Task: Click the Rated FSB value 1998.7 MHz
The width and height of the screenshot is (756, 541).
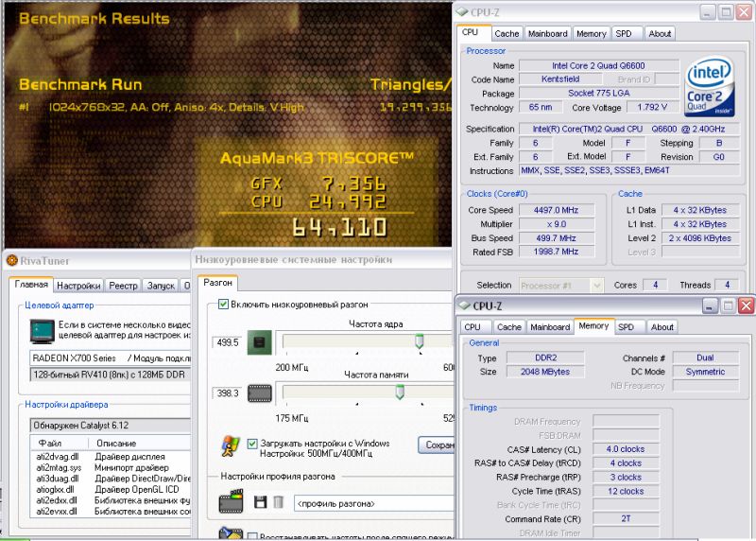Action: pyautogui.click(x=557, y=252)
